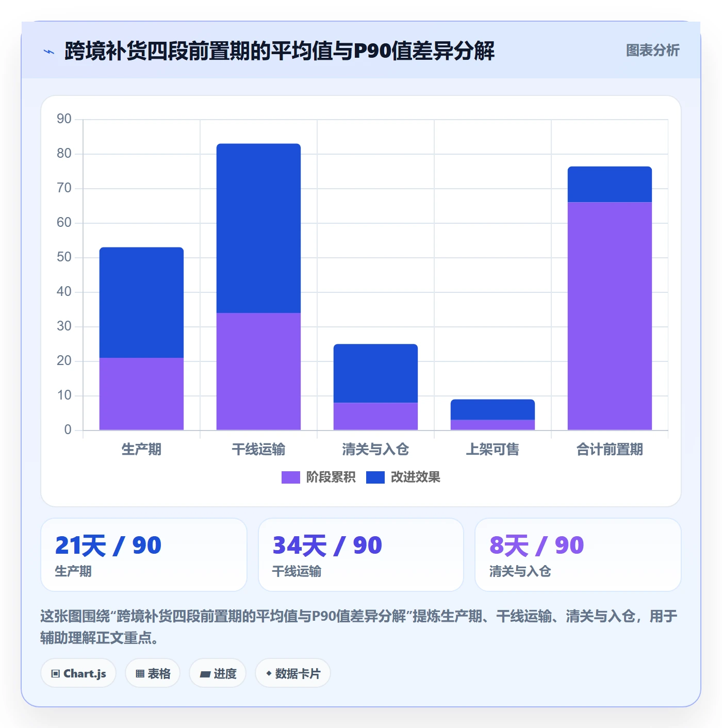Screen dimensions: 722x728
Task: Click the blue segment of 生产期 bar
Action: 141,303
